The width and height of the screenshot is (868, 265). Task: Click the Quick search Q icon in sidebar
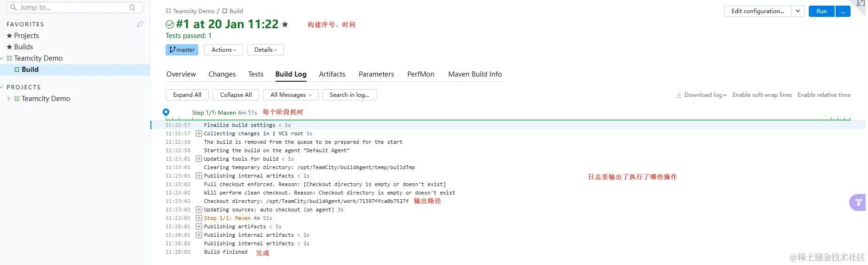133,8
